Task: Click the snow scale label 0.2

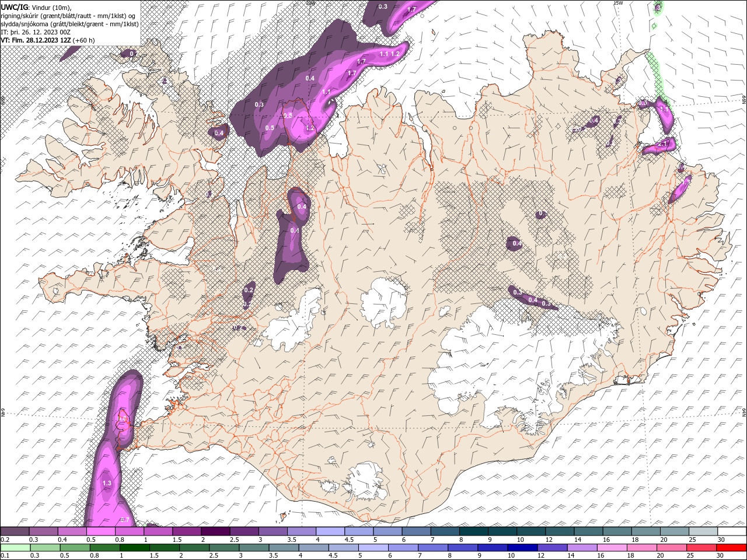Action: pos(5,540)
